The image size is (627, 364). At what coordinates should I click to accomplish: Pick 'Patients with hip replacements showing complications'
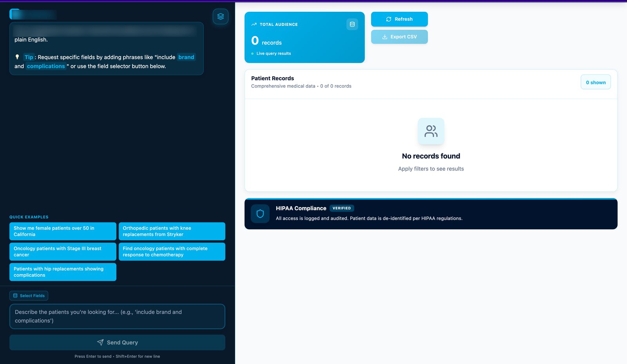63,272
